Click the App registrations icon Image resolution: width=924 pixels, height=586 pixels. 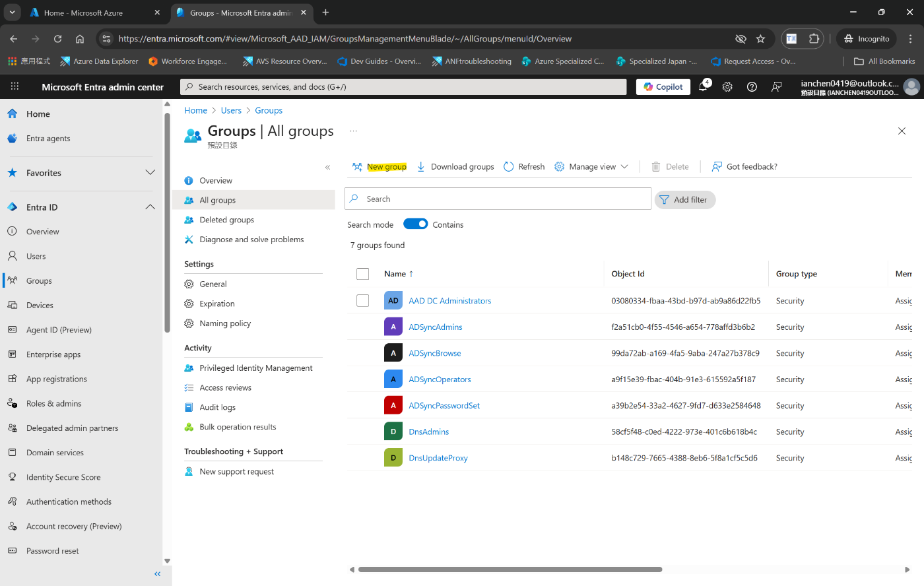pyautogui.click(x=12, y=379)
